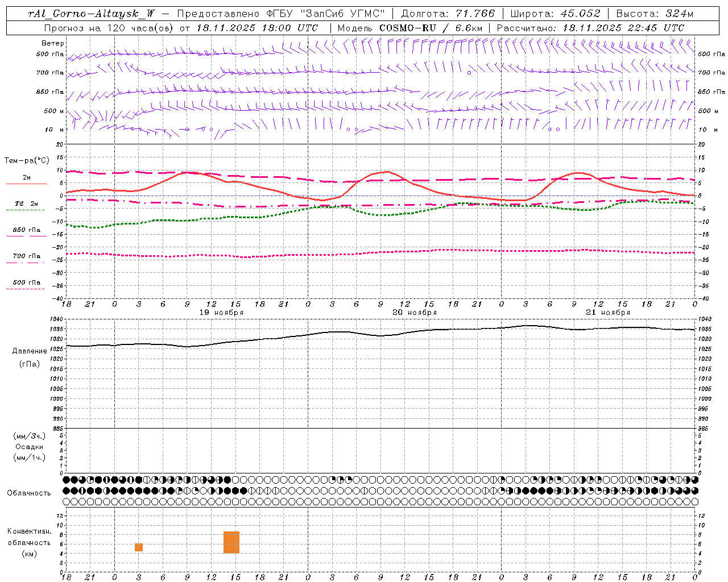This screenshot has height=582, width=728.
Task: Click the small orange convective cloud block
Action: coord(139,547)
